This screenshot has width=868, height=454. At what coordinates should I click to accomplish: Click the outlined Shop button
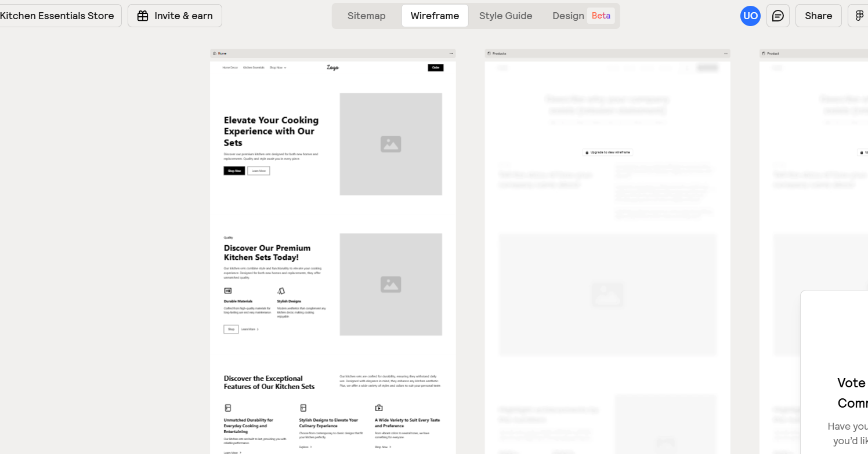click(x=231, y=329)
